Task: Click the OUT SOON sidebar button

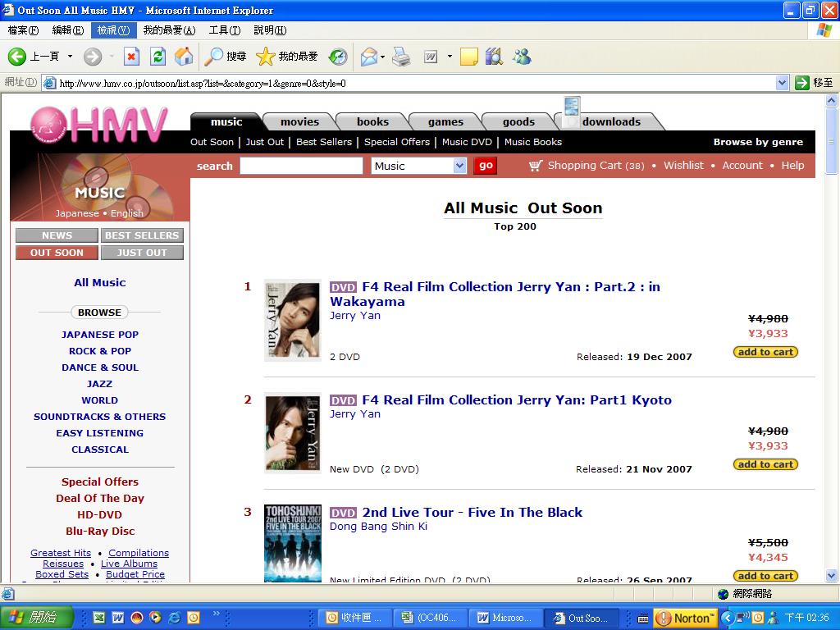Action: [57, 253]
